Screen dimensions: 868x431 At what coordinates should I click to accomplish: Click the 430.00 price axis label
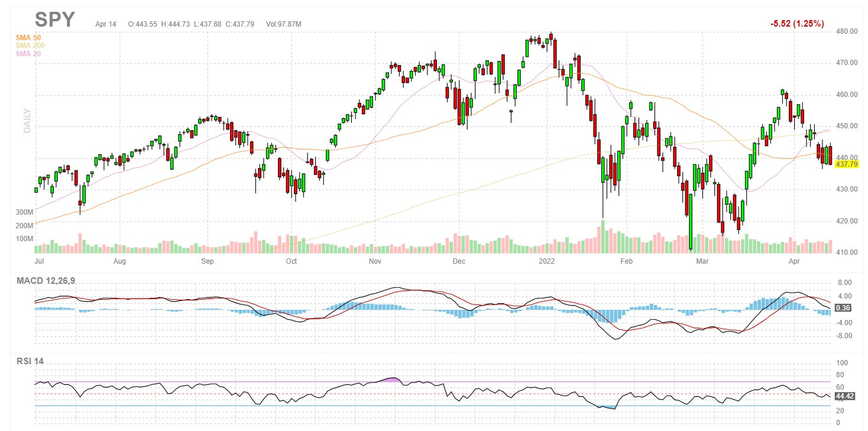[x=846, y=189]
